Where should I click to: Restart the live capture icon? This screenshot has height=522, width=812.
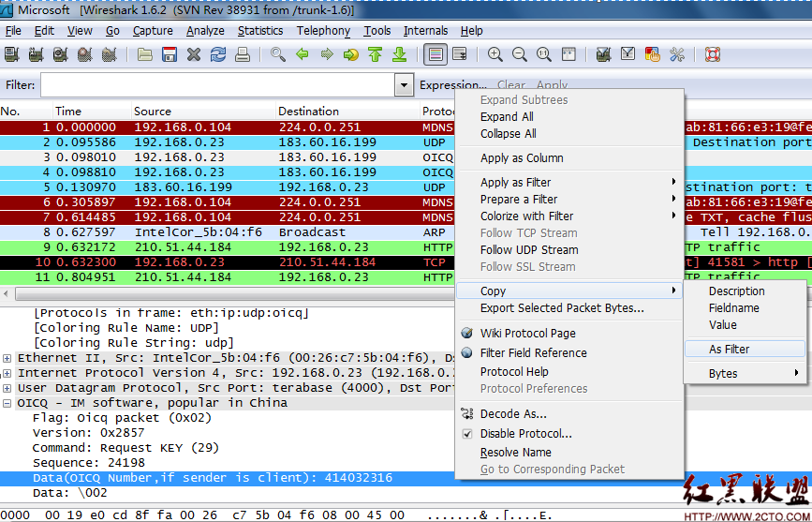click(109, 54)
